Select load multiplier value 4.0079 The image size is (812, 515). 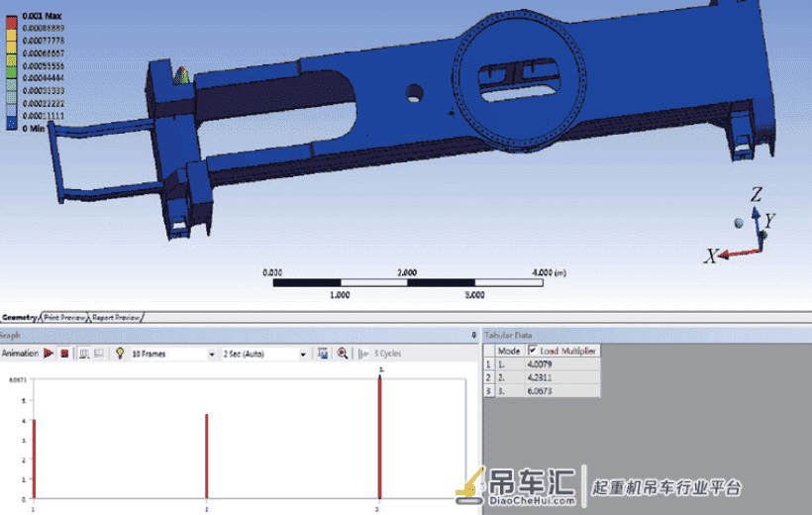(x=540, y=364)
